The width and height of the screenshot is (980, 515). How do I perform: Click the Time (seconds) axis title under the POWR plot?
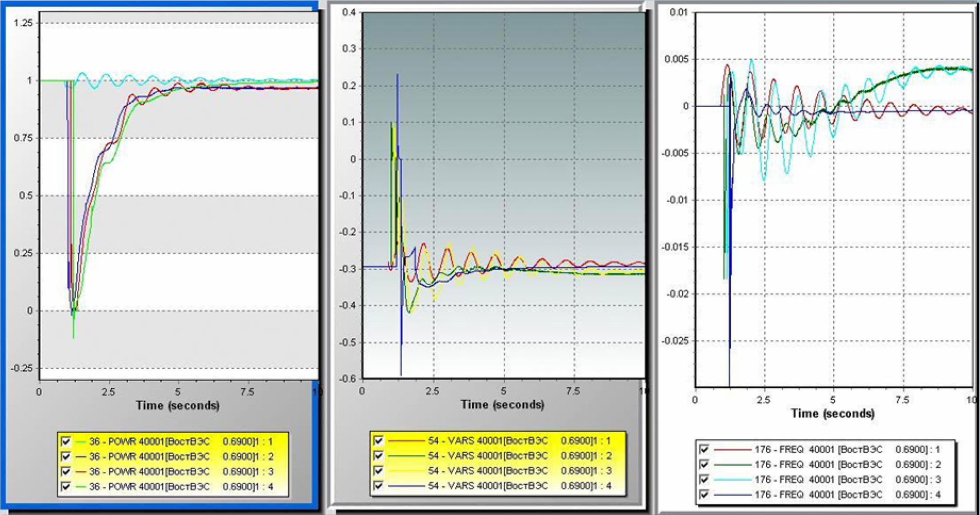click(178, 405)
